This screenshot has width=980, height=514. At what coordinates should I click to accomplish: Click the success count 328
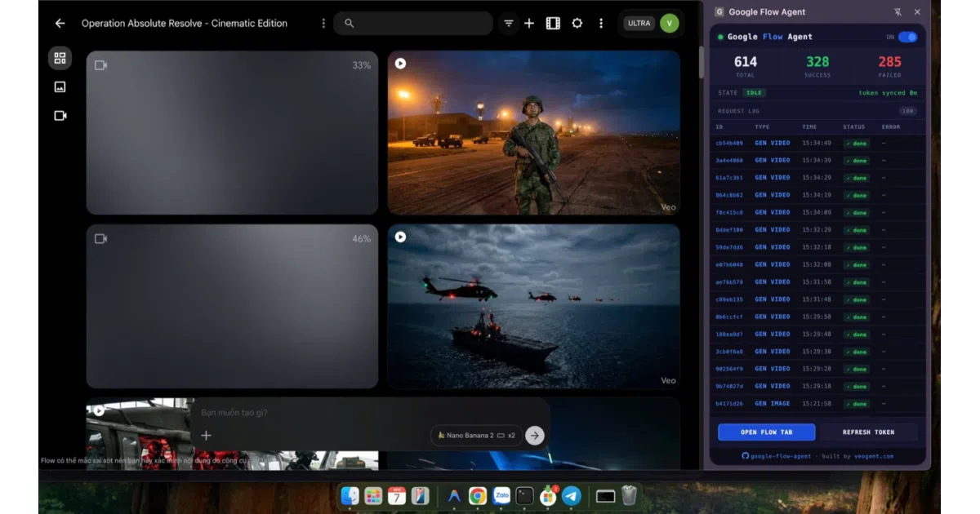pos(817,62)
